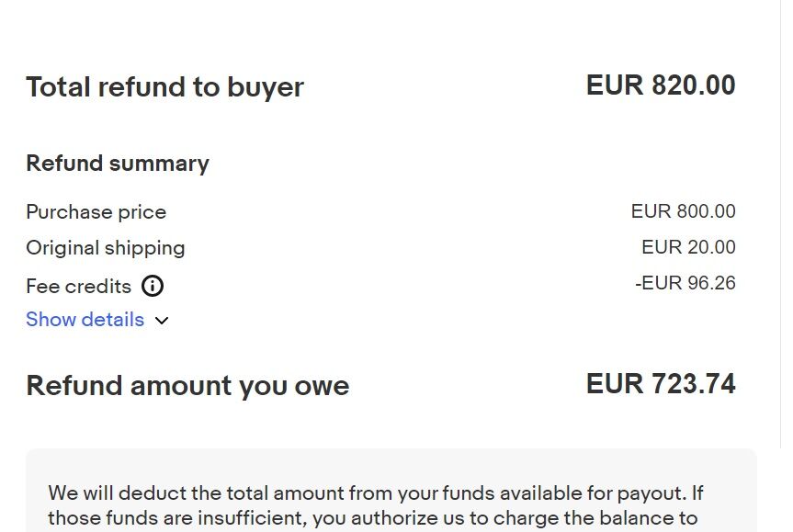This screenshot has height=532, width=793.
Task: Click the Total refund to buyer heading
Action: (x=164, y=87)
